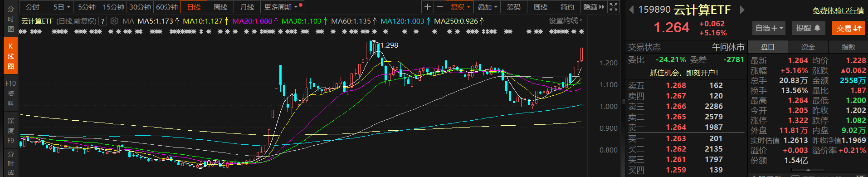This screenshot has height=177, width=868.
Task: Open indicator settings gear icon
Action: (x=114, y=21)
